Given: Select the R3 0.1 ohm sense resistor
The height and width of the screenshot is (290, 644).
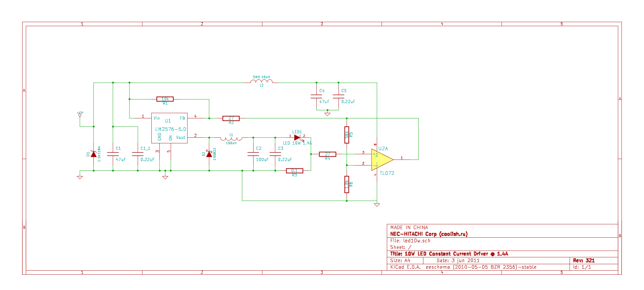Looking at the screenshot, I should pyautogui.click(x=294, y=171).
